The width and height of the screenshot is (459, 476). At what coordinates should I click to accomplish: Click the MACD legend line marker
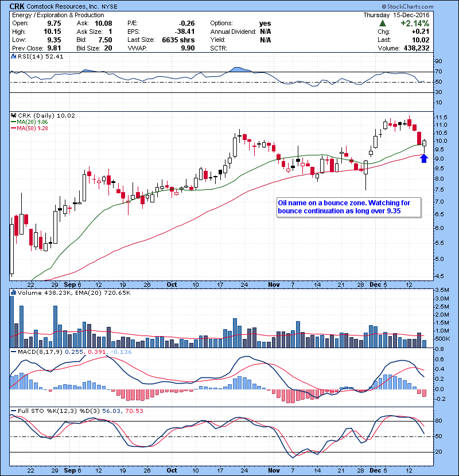pos(13,352)
